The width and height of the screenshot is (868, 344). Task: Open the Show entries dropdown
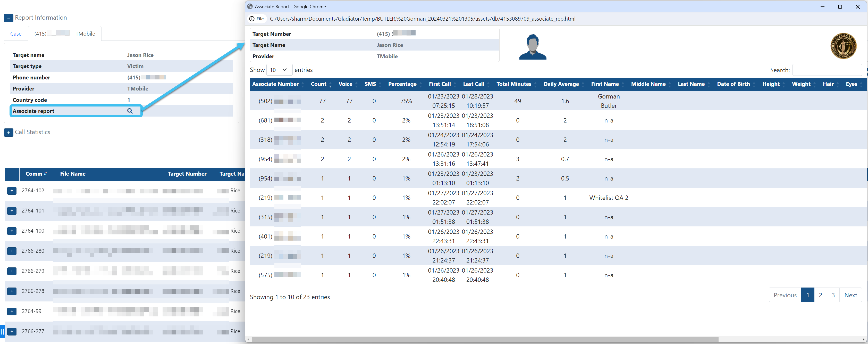tap(279, 70)
